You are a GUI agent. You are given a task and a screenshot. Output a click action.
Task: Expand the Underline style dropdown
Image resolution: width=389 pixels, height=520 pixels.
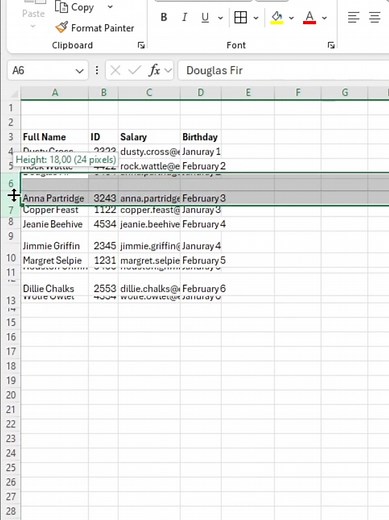pos(220,18)
